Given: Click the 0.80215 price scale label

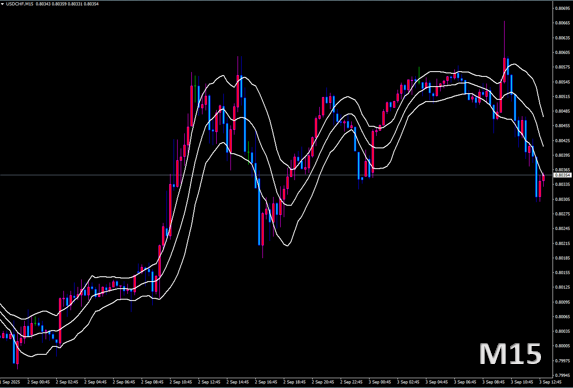Looking at the screenshot, I should (562, 243).
